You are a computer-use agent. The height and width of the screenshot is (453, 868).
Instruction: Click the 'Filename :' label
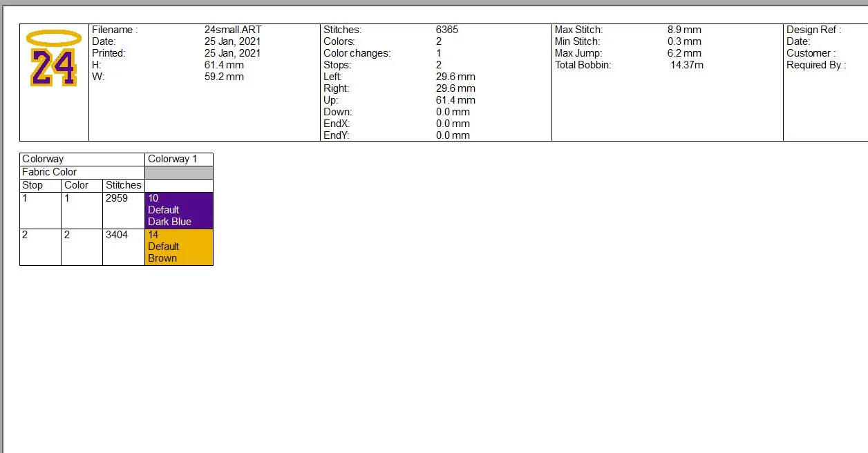[x=115, y=30]
